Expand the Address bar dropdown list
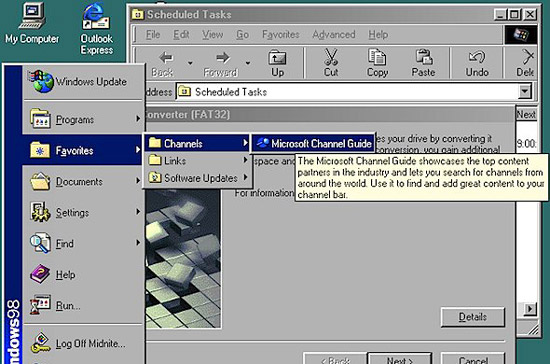 click(x=524, y=92)
